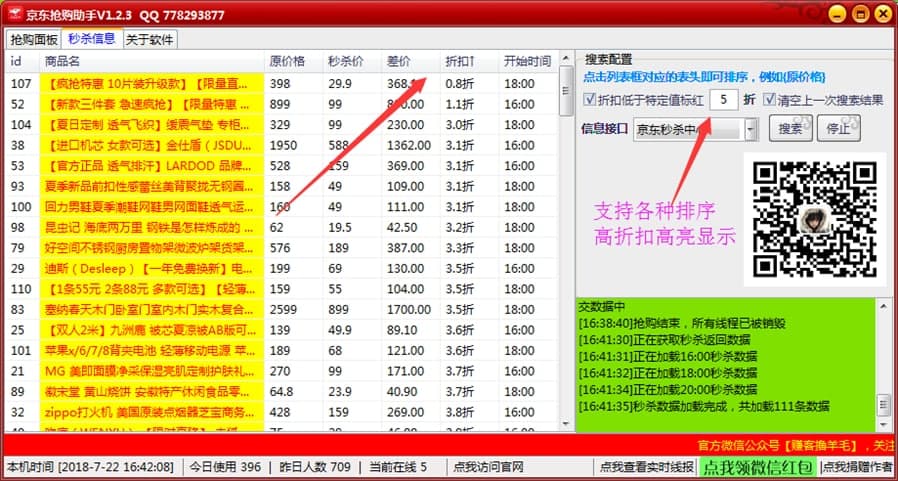Switch to the 抢购面板 tab
Viewport: 898px width, 481px height.
(x=34, y=40)
